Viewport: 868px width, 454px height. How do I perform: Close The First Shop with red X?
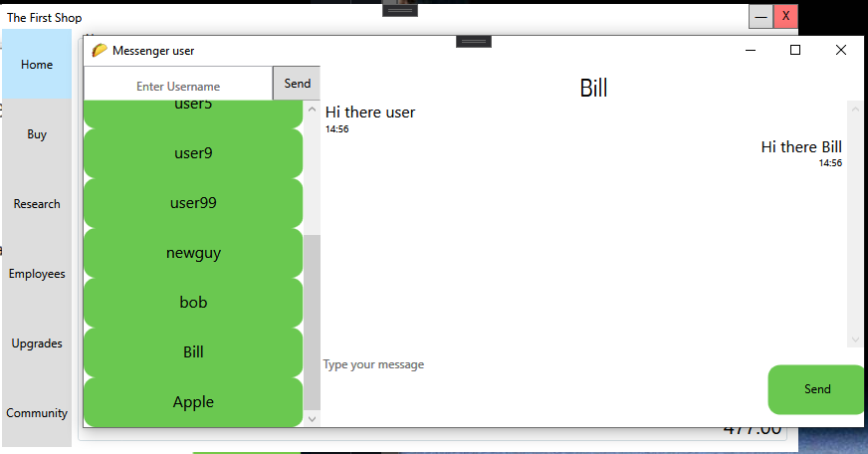point(785,17)
